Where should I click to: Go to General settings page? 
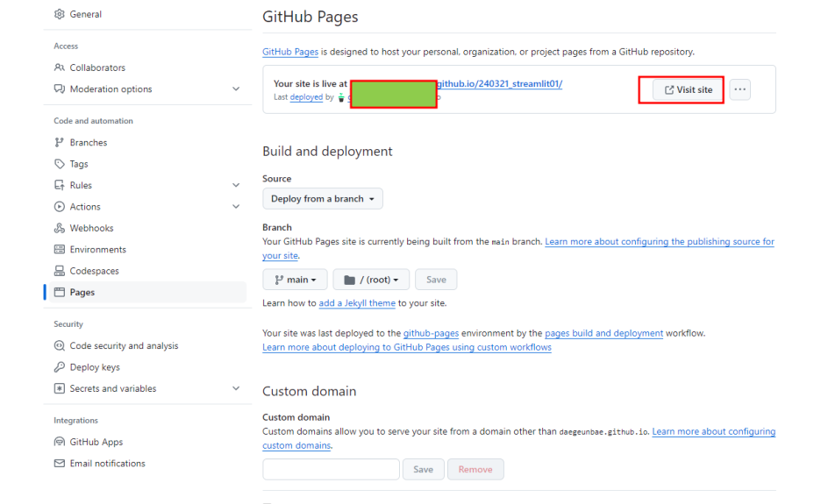point(86,14)
